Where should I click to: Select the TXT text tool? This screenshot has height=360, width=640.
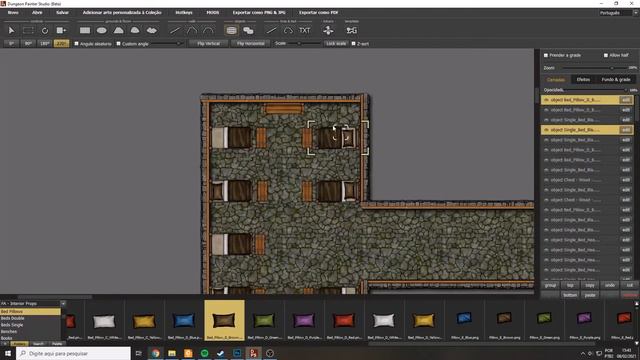(x=304, y=31)
